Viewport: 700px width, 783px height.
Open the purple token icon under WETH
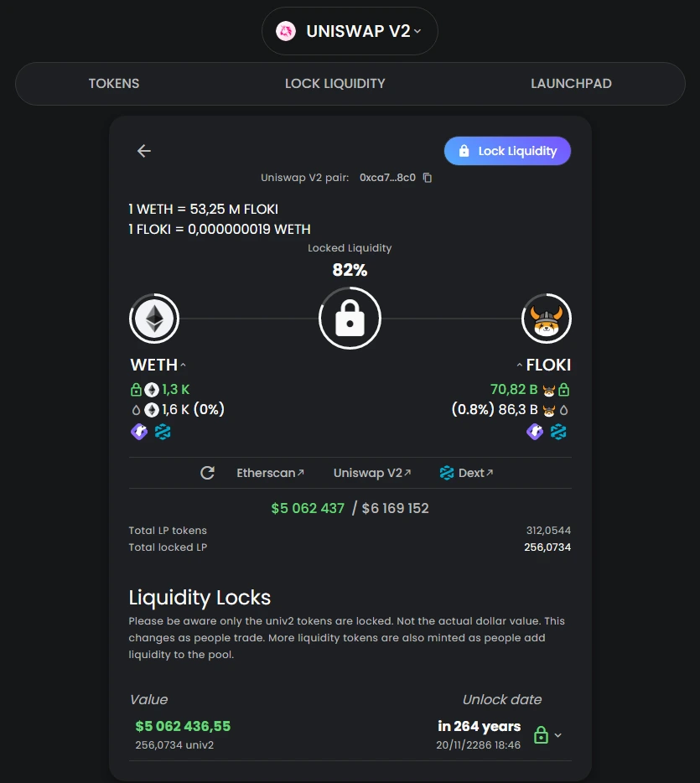[x=139, y=432]
